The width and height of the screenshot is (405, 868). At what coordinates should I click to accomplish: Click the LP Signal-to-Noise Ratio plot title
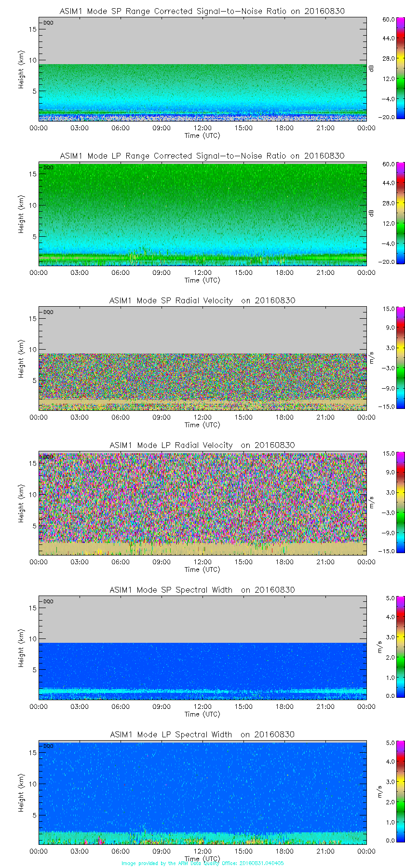pos(202,156)
